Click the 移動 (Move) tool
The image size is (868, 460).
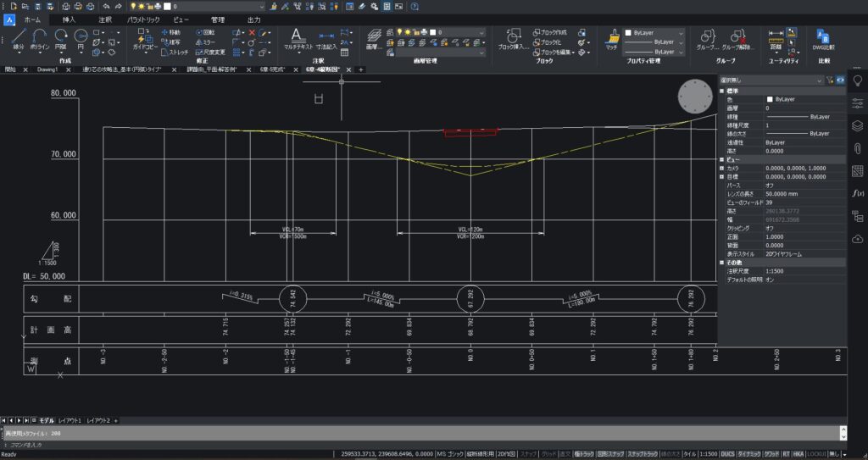tap(171, 33)
